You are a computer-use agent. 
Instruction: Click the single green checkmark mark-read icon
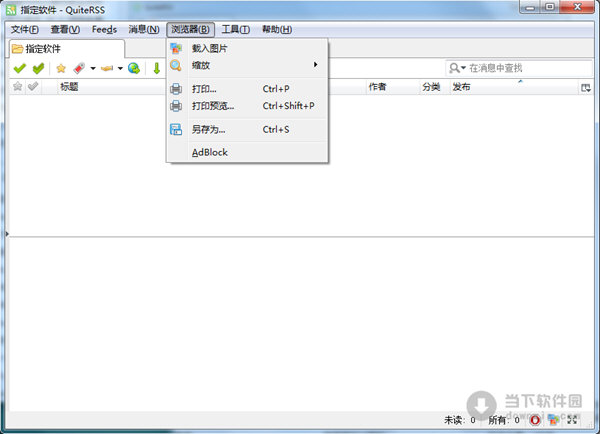[20, 69]
